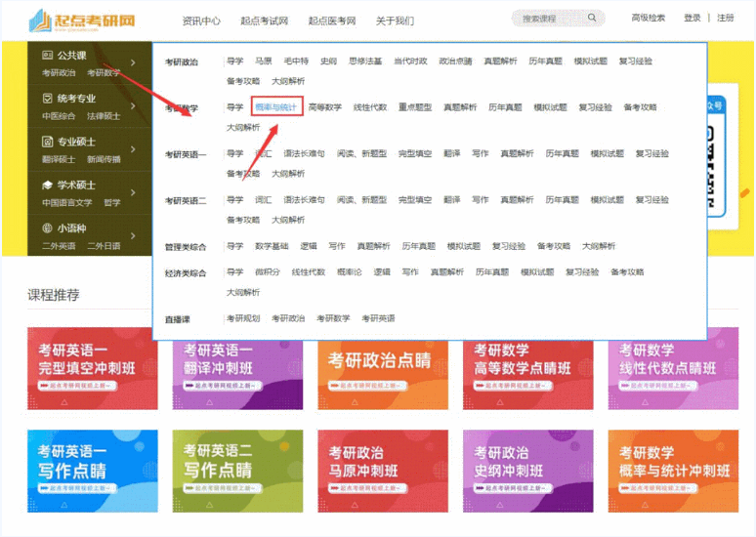Image resolution: width=756 pixels, height=537 pixels.
Task: Open 考研英语一 写作点睛 course card
Action: (93, 471)
